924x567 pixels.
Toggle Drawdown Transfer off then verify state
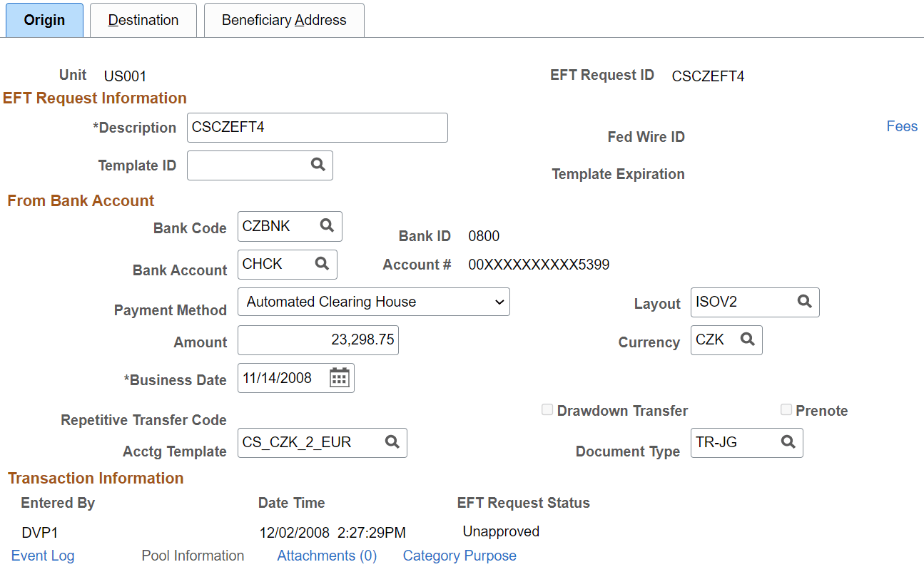click(547, 409)
